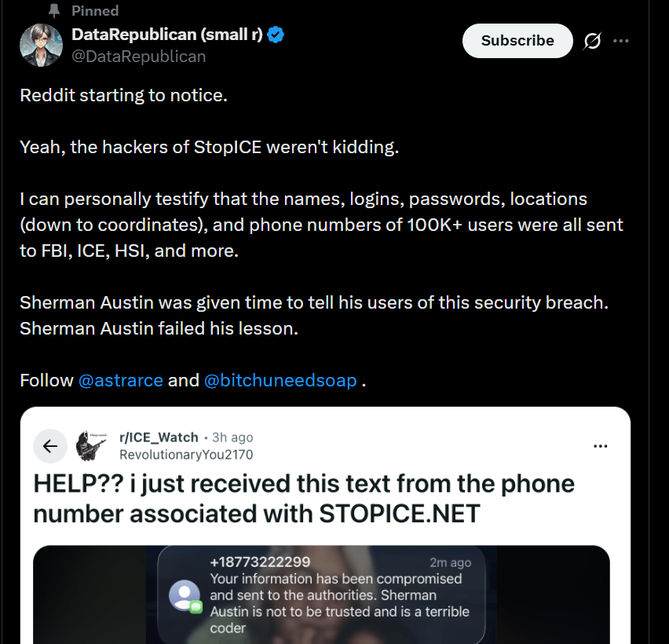Click the @DataRepublican handle
This screenshot has height=644, width=669.
[138, 56]
